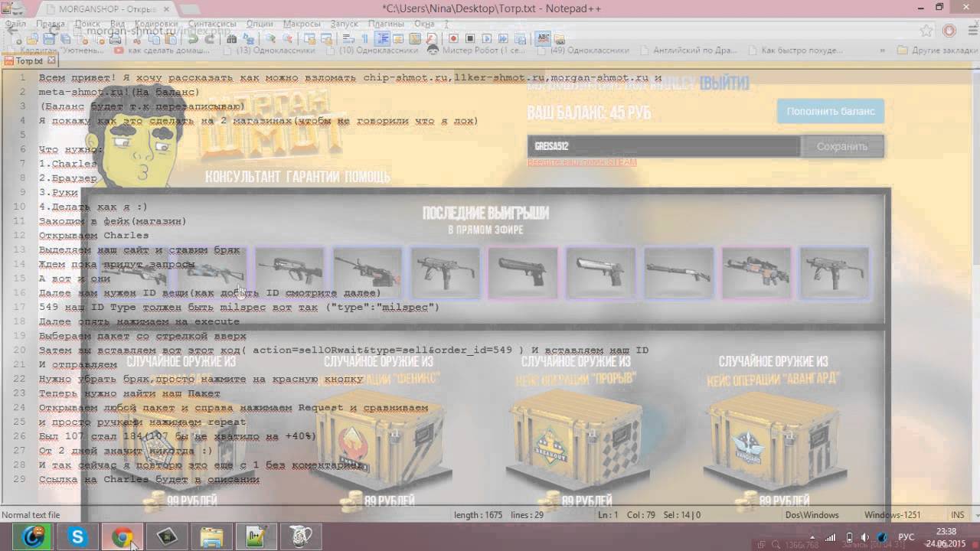Open the как сделать домаш bookmark
980x551 pixels.
tap(162, 51)
